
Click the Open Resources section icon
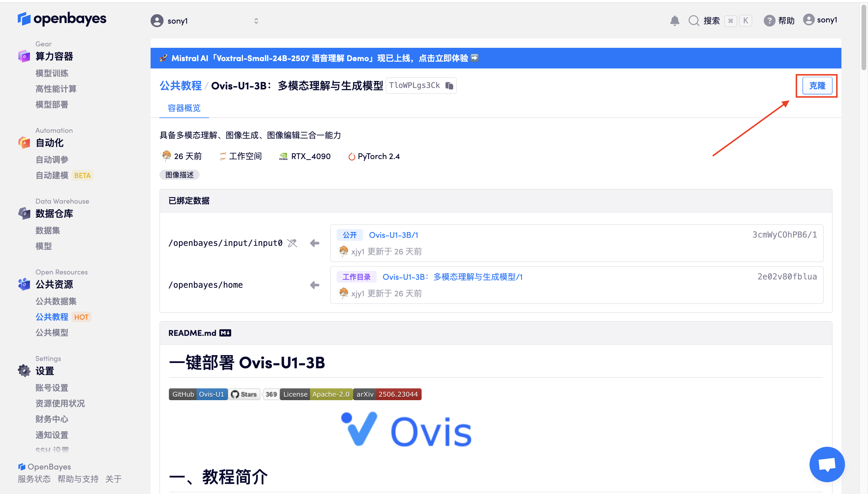tap(24, 284)
